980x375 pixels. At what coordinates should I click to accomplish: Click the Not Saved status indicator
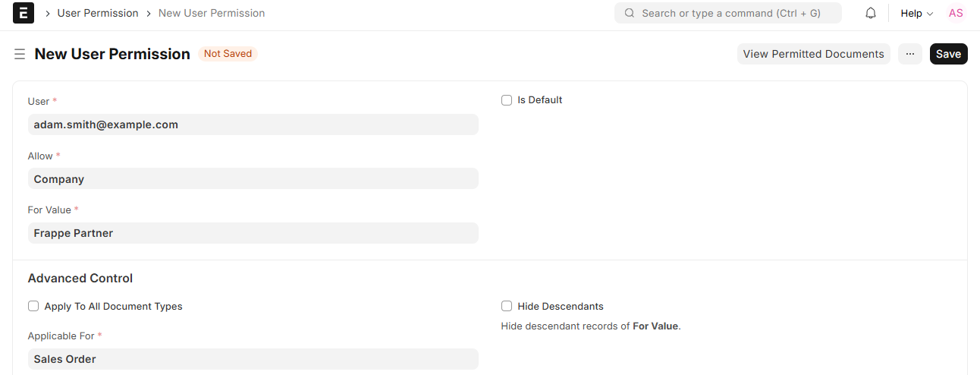(228, 54)
